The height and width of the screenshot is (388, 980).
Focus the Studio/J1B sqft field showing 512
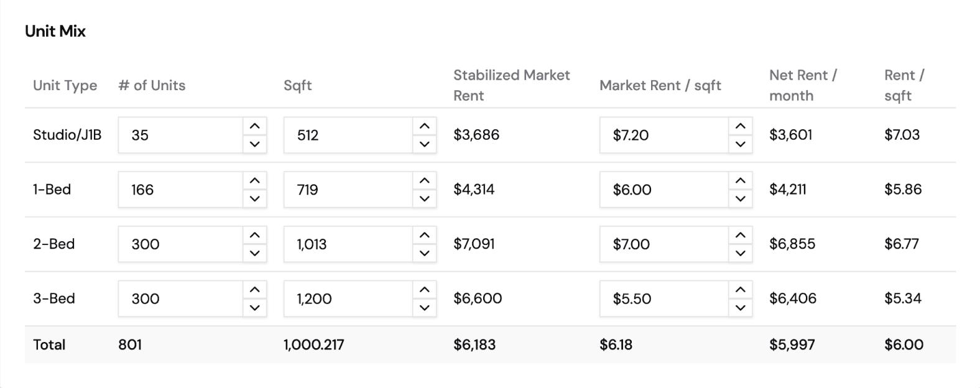coord(348,135)
